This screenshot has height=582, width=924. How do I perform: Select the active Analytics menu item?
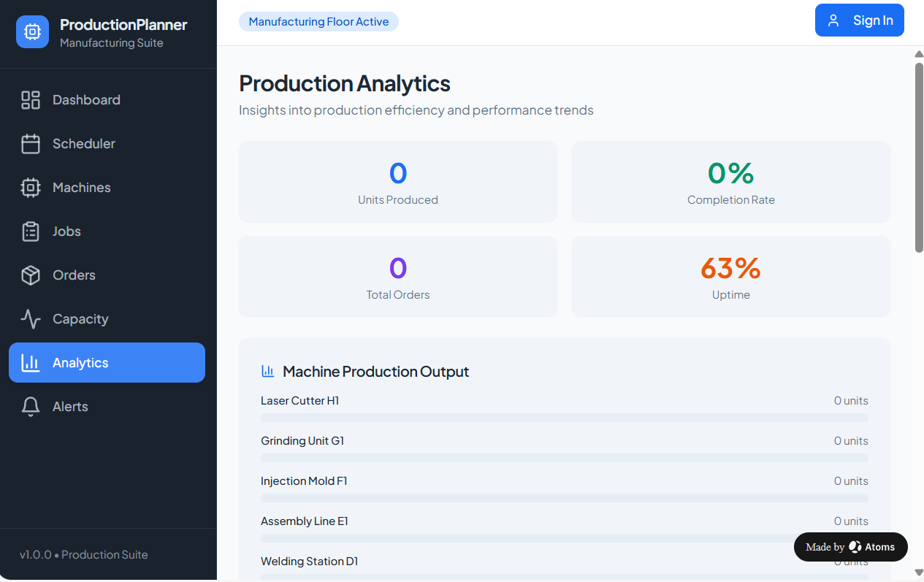(107, 363)
